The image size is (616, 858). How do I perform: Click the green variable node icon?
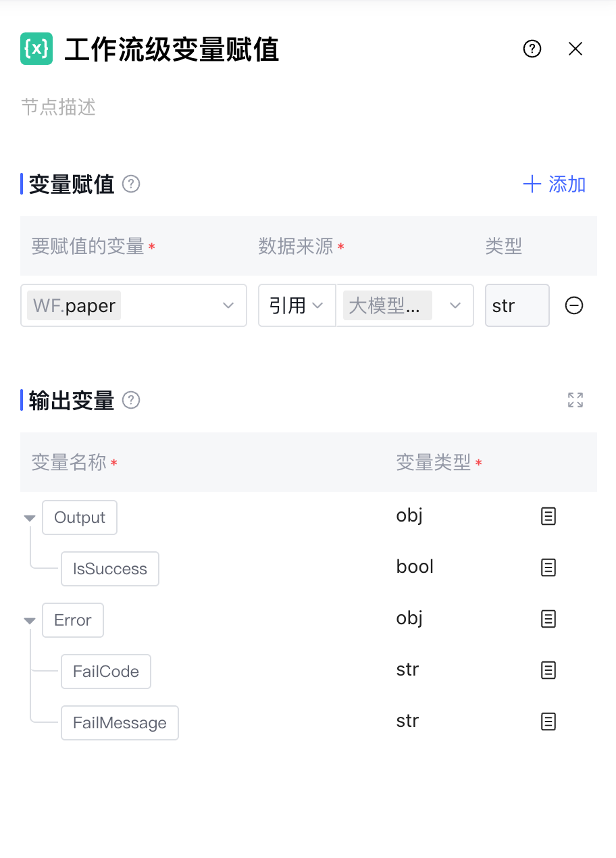point(36,49)
